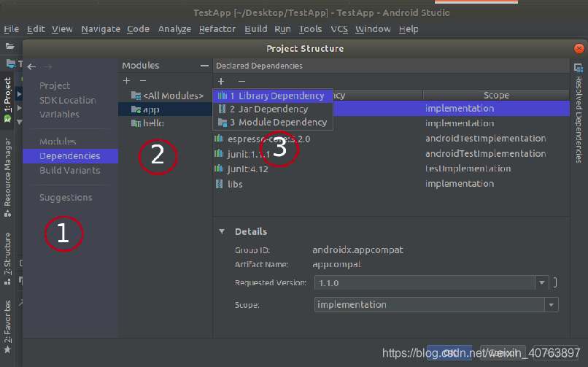This screenshot has height=367, width=588.
Task: Click the forward navigation arrow
Action: click(48, 66)
